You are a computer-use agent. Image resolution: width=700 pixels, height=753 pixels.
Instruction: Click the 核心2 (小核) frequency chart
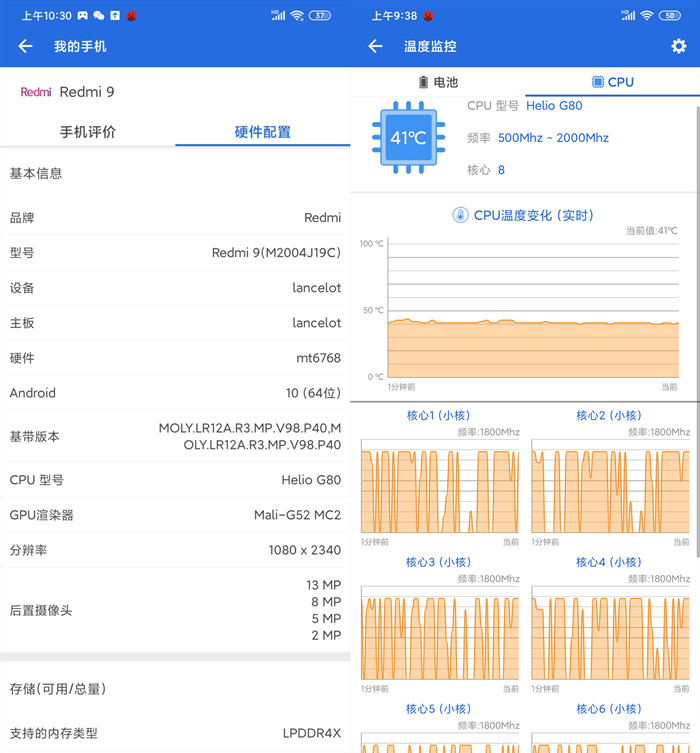[610, 486]
